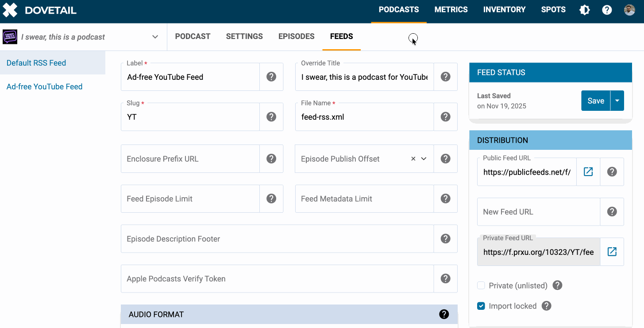Show help for Apple Podcasts Verify Token

[x=445, y=278]
